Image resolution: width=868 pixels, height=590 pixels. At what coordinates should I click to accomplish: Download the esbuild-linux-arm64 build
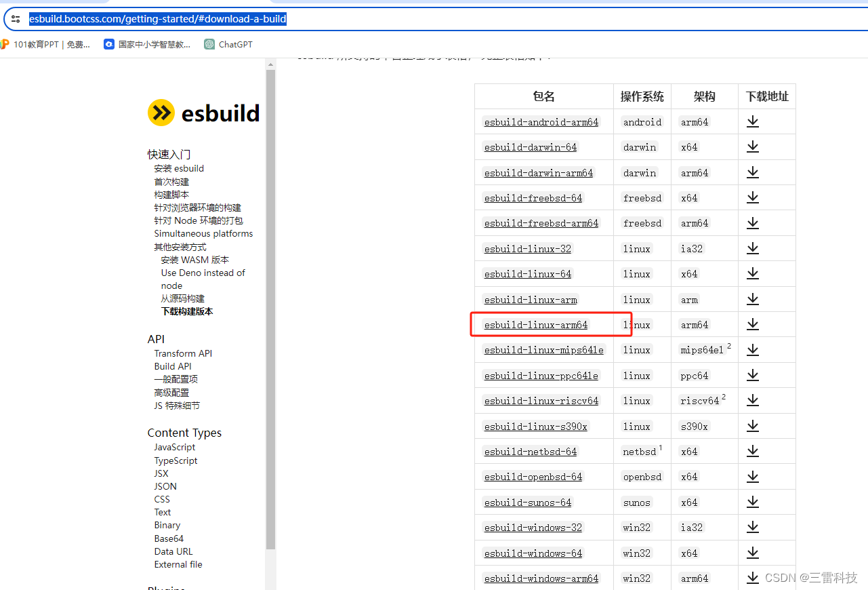(x=752, y=324)
